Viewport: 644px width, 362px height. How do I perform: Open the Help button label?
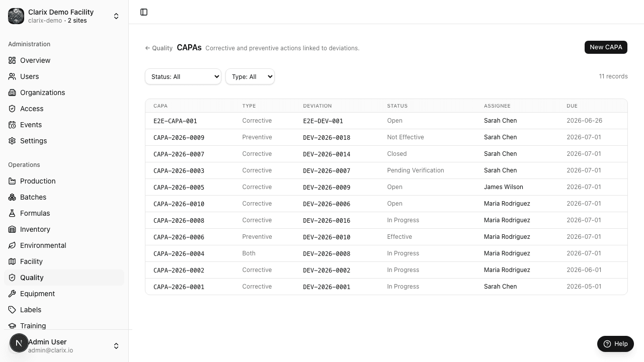coord(621,344)
